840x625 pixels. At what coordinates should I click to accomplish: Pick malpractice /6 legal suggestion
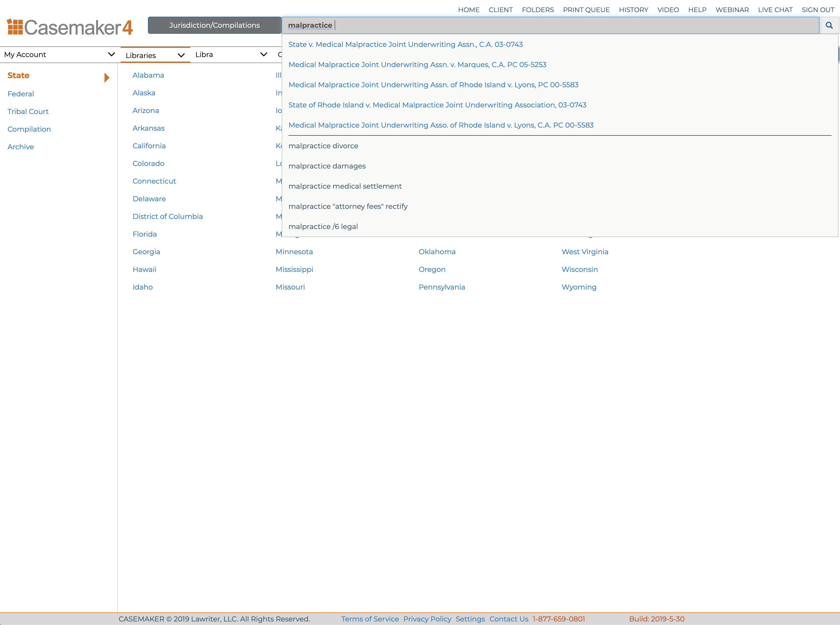point(323,226)
